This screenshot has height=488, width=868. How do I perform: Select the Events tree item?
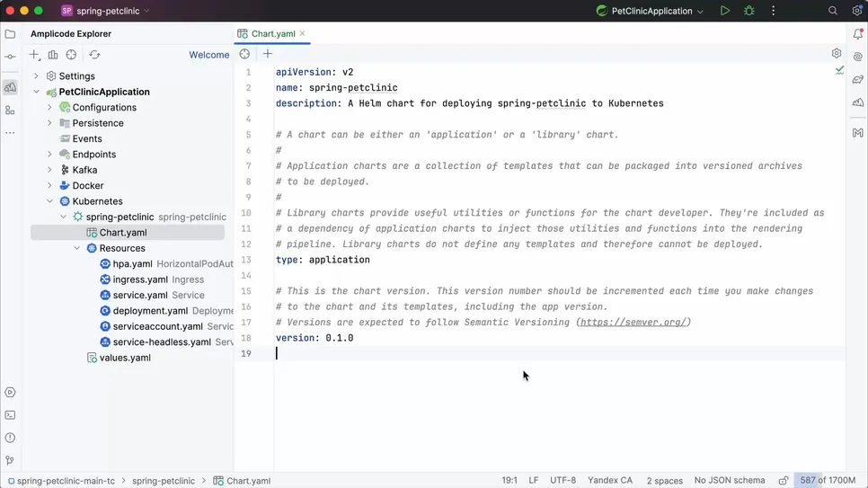coord(87,138)
